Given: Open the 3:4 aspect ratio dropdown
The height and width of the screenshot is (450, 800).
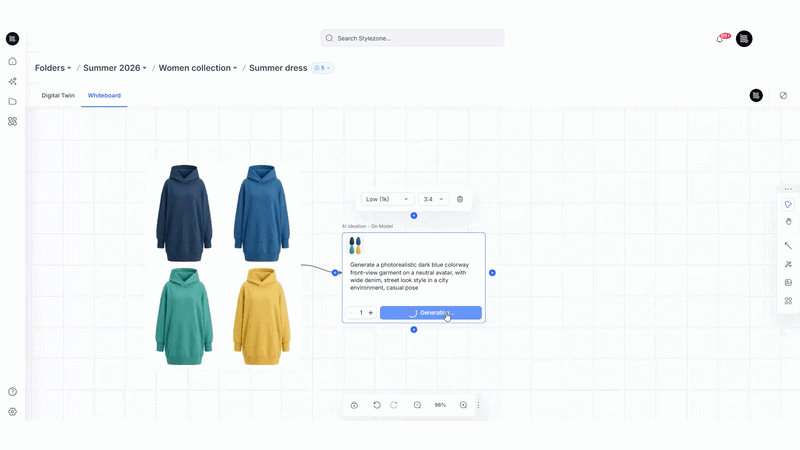Looking at the screenshot, I should coord(434,199).
